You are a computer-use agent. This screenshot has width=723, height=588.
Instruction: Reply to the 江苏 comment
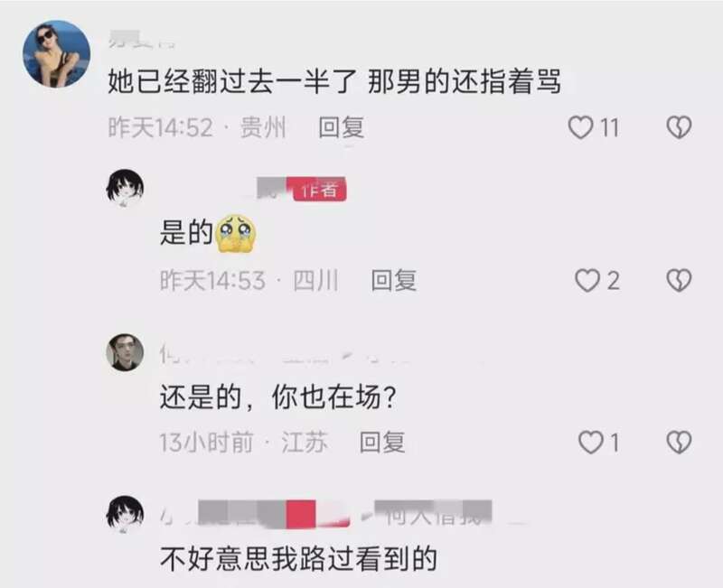tap(382, 443)
